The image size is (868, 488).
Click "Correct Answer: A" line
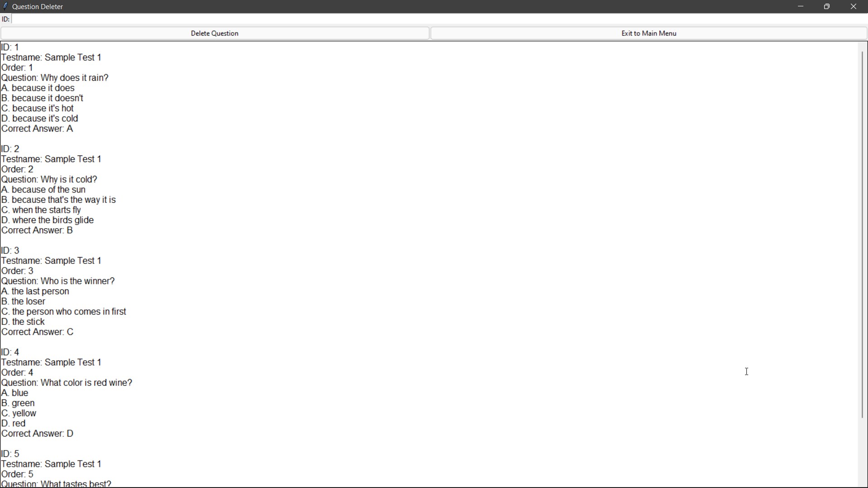click(x=38, y=129)
